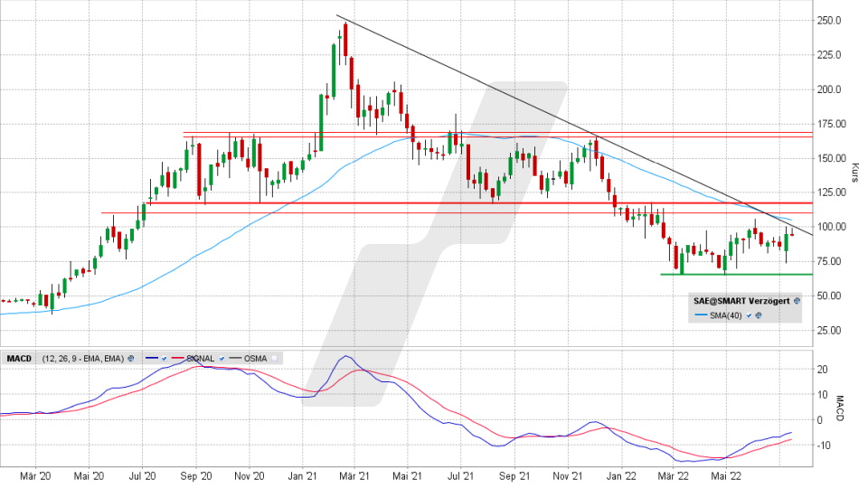
Task: Open MACD indicator settings gear icon
Action: (x=130, y=359)
